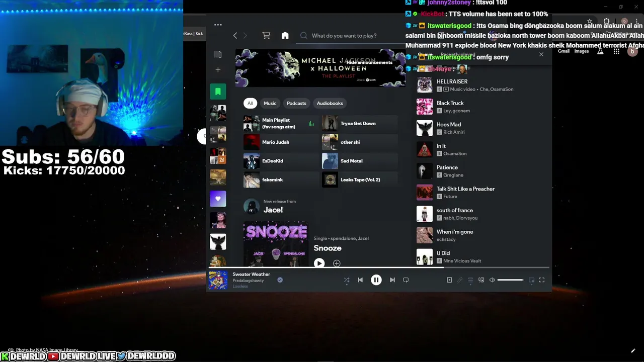
Task: Select Hoes Mad in the queue
Action: (x=480, y=128)
